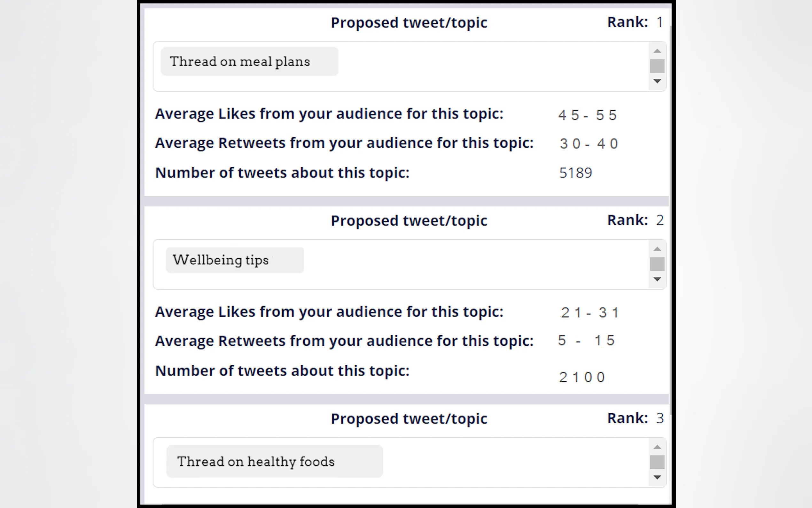Click the scrollbar thumb in the healthy foods box
Screen dimensions: 812x508
pyautogui.click(x=657, y=462)
